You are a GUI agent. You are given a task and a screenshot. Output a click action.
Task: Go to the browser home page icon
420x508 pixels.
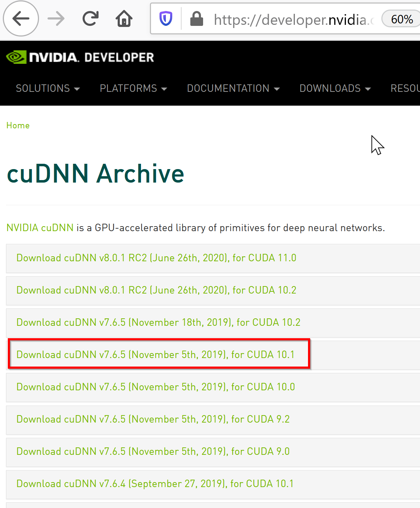point(124,18)
